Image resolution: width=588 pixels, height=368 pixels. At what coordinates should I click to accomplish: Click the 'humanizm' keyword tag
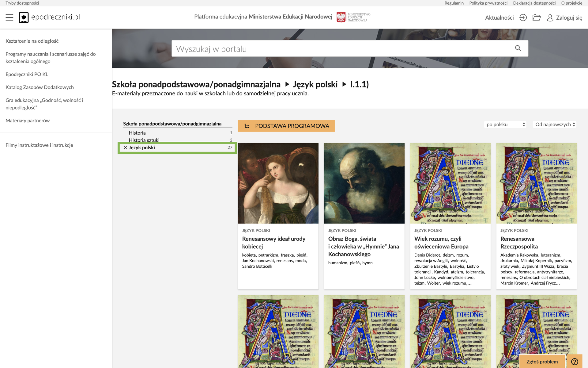point(338,263)
